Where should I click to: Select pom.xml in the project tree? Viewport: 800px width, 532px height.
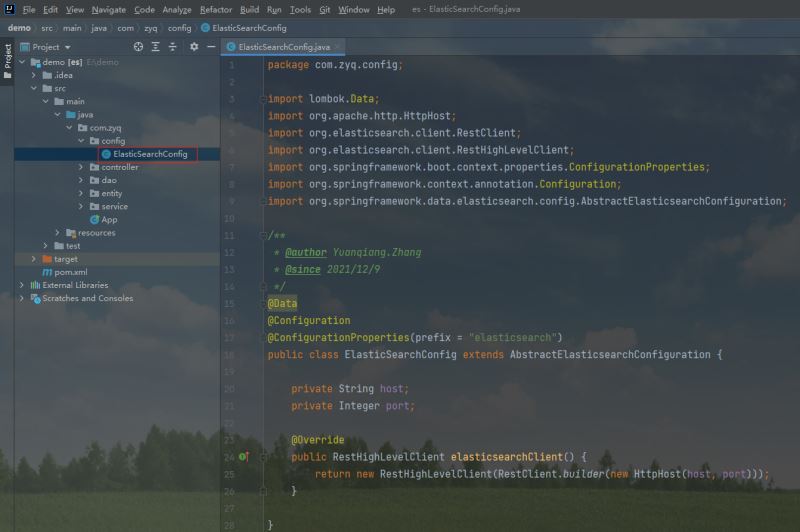coord(70,272)
